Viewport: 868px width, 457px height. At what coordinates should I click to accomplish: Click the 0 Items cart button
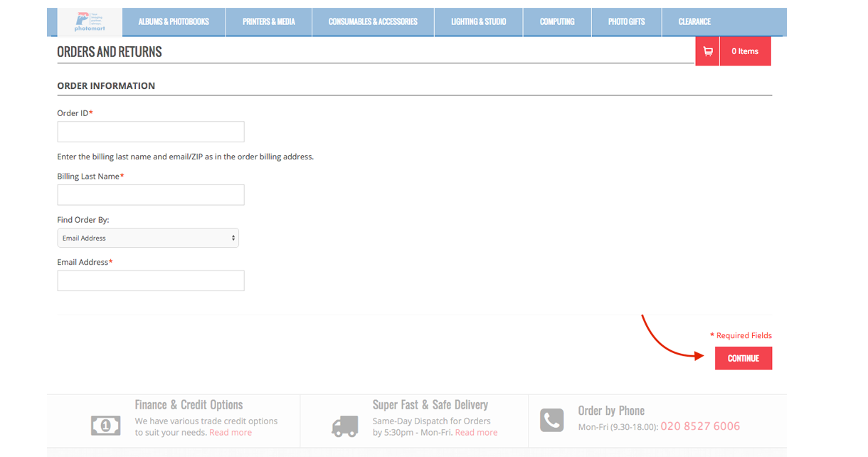(x=745, y=51)
